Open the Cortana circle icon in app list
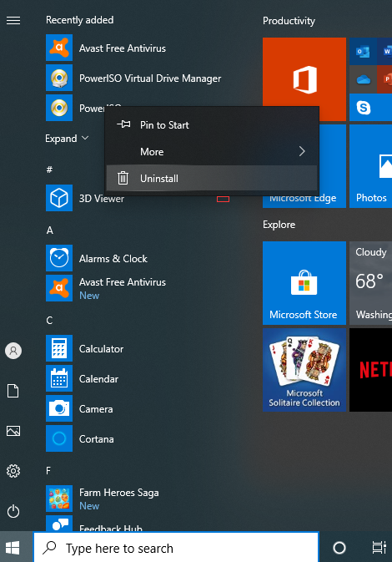 click(x=59, y=438)
